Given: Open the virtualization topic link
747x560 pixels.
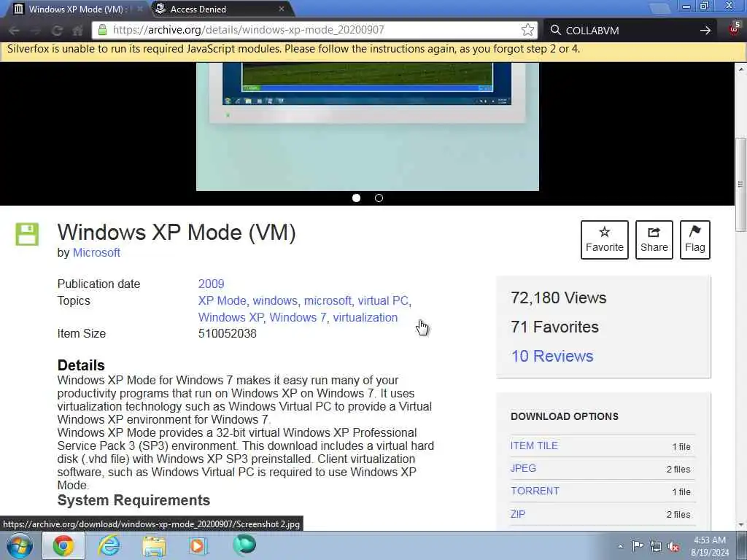Looking at the screenshot, I should click(365, 318).
